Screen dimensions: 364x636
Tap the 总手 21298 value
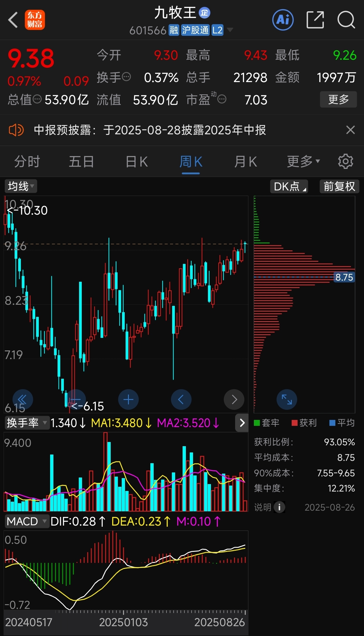click(250, 78)
